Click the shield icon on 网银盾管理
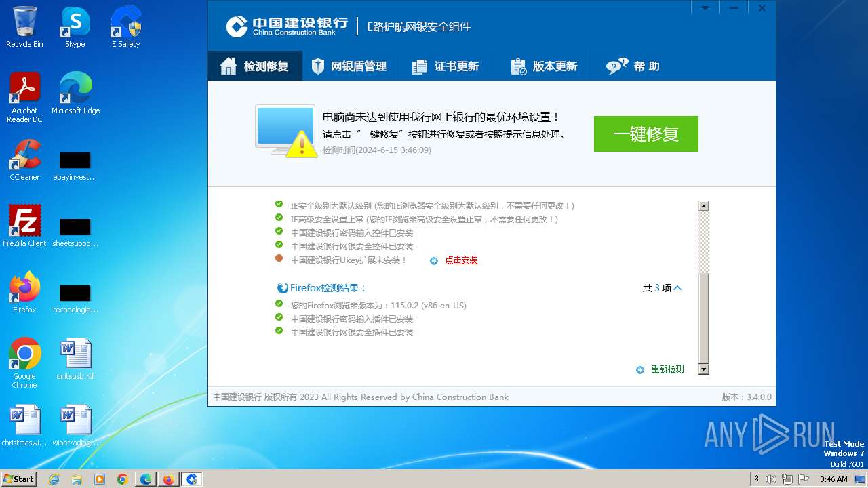This screenshot has width=868, height=488. point(318,66)
